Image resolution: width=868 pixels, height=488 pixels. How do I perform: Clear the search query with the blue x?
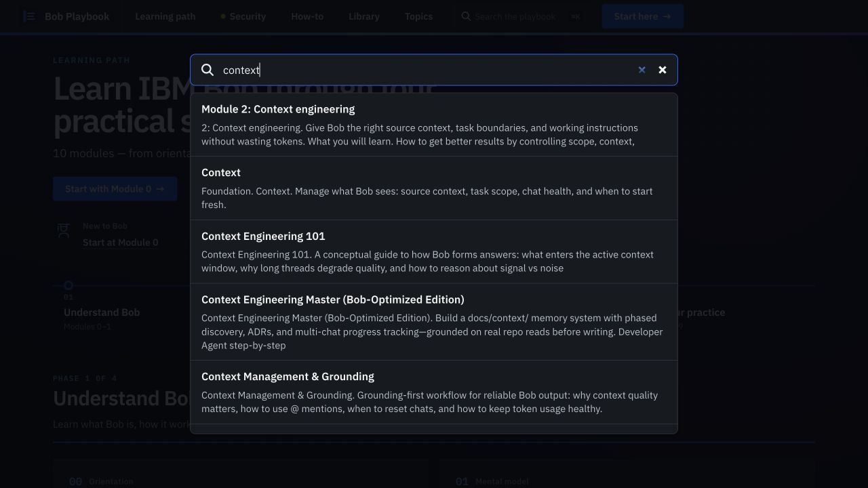[642, 70]
